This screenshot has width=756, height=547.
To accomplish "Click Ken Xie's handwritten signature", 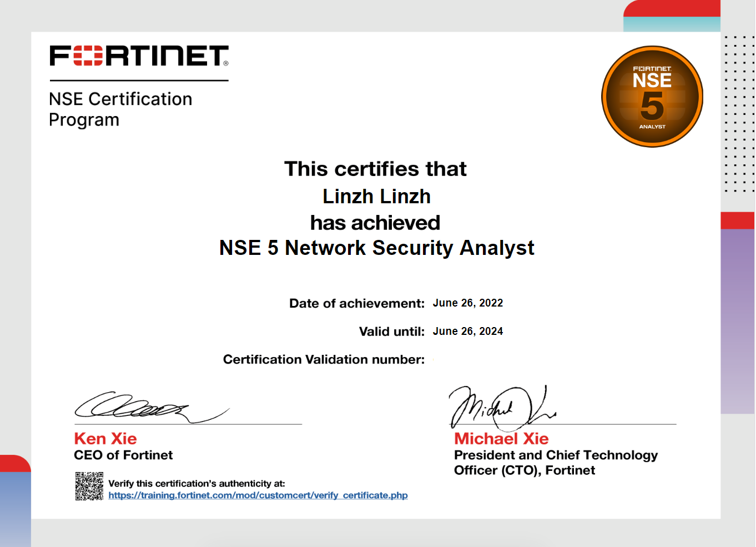I will tap(152, 407).
